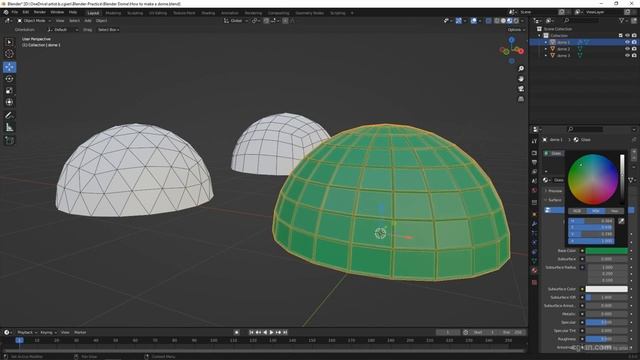The width and height of the screenshot is (640, 360).
Task: Play the animation in timeline
Action: pyautogui.click(x=271, y=332)
